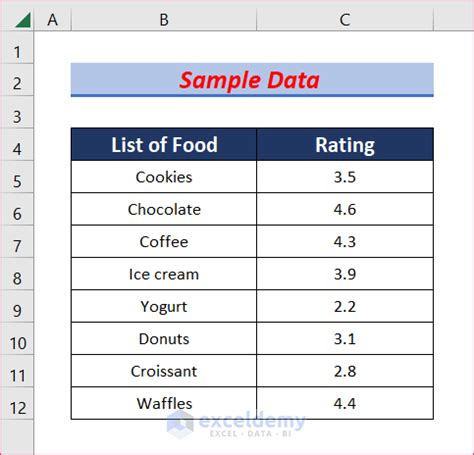Image resolution: width=474 pixels, height=455 pixels.
Task: Select the Rating header cell
Action: pyautogui.click(x=345, y=144)
